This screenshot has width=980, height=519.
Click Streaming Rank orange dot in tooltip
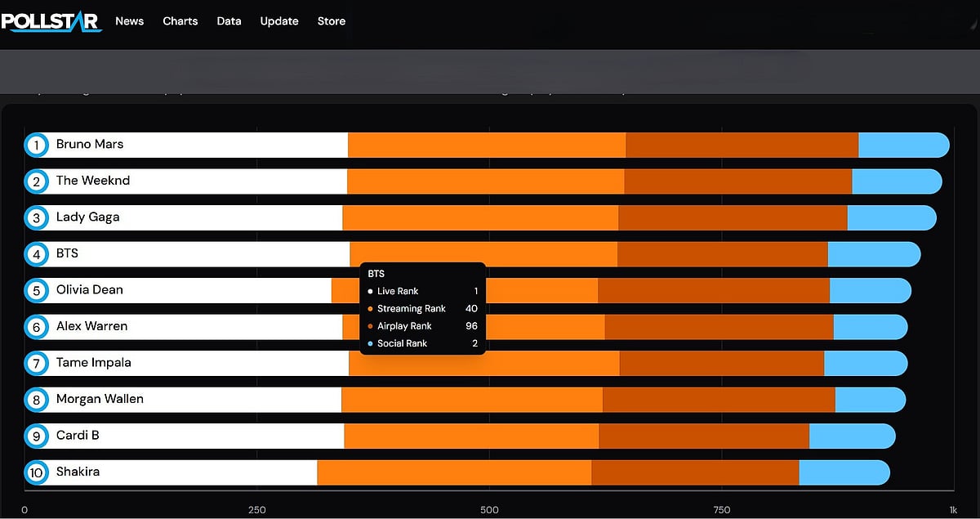click(x=370, y=309)
